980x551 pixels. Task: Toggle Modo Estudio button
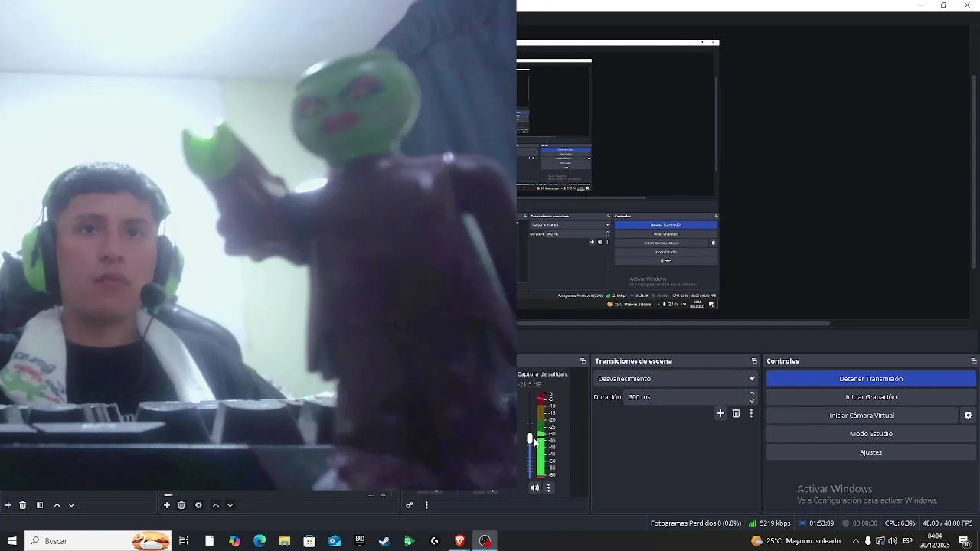[871, 434]
